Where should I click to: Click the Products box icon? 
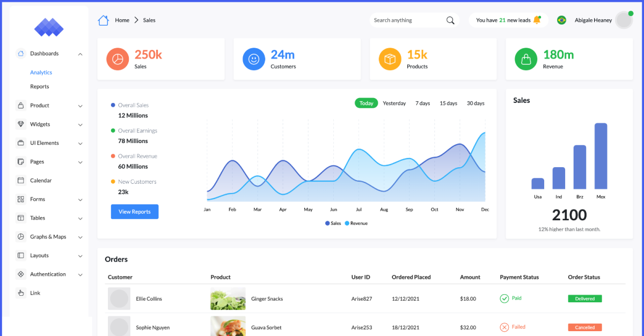(x=390, y=59)
